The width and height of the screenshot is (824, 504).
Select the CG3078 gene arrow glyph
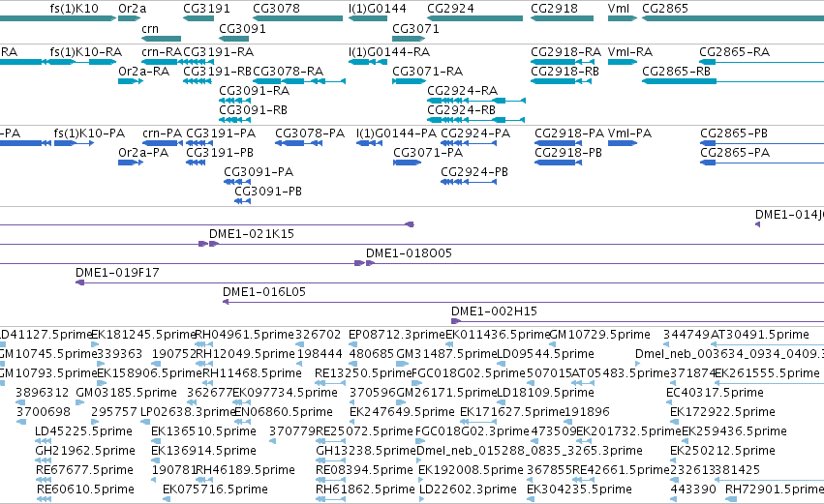[x=298, y=18]
